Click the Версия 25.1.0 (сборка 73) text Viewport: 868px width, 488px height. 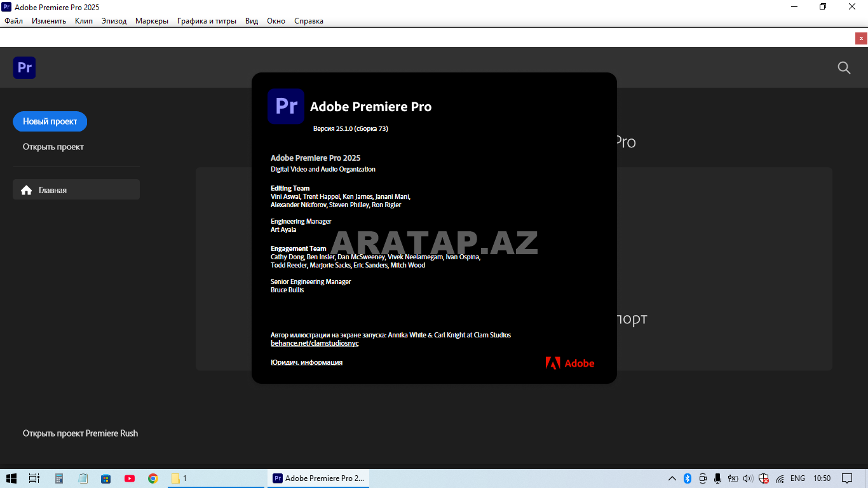[351, 128]
